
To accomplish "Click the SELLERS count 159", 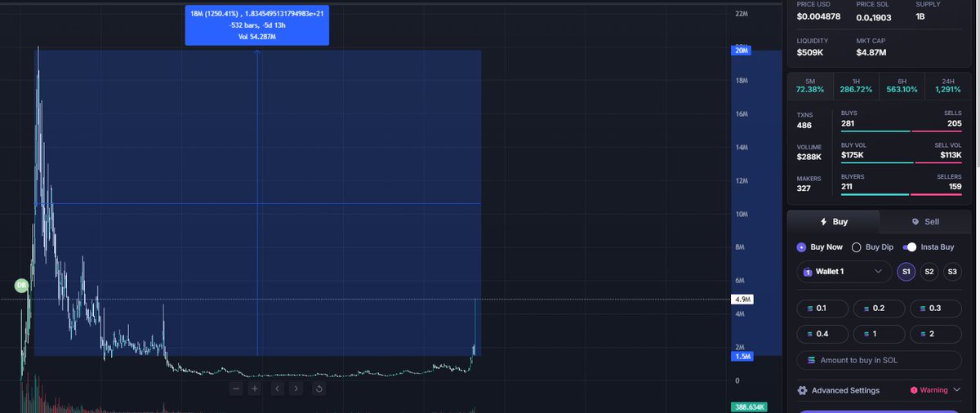I will click(x=955, y=186).
